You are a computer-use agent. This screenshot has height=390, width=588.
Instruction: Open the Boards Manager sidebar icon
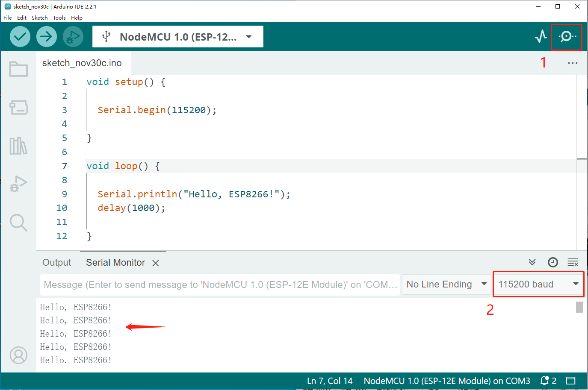point(18,107)
